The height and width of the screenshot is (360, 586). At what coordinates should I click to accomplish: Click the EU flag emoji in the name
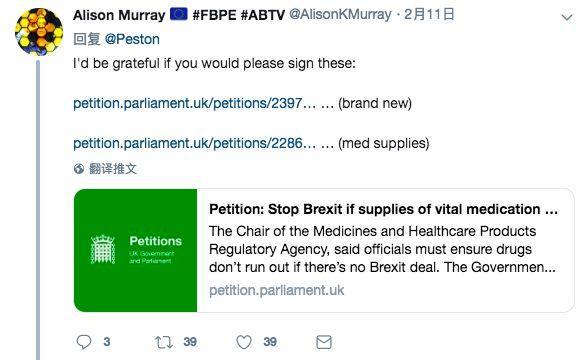tap(179, 15)
